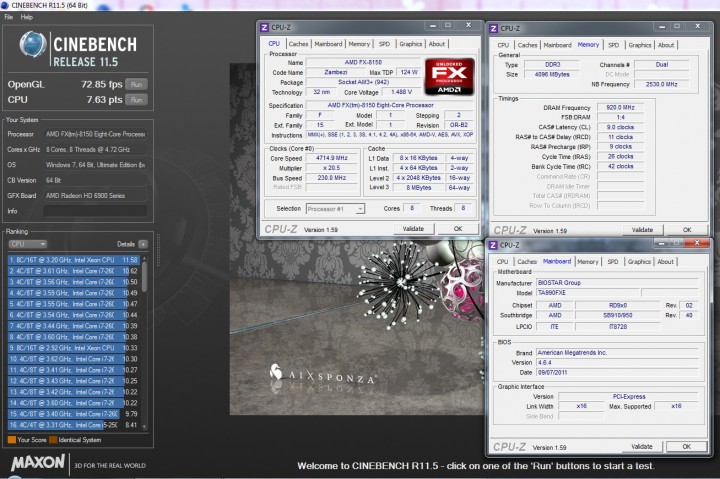Click the DRAM Frequency value 920.0 MHz
Viewport: 720px width, 479px height.
620,107
